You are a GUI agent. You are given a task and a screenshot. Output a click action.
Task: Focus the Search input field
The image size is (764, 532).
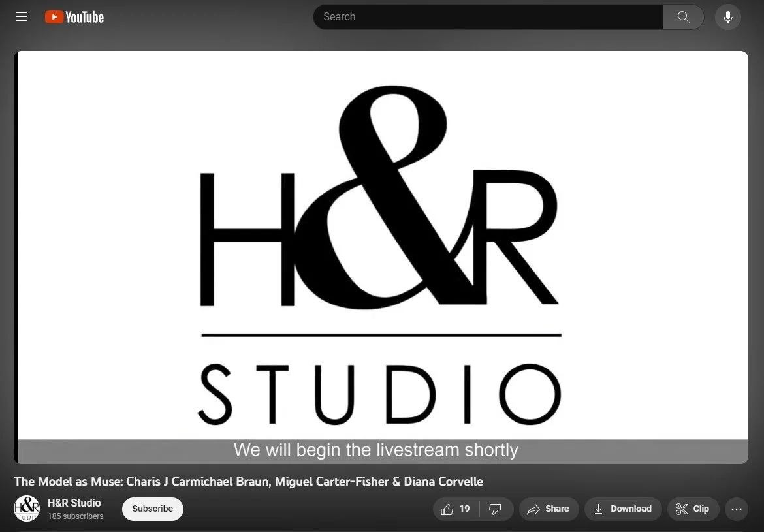click(488, 16)
